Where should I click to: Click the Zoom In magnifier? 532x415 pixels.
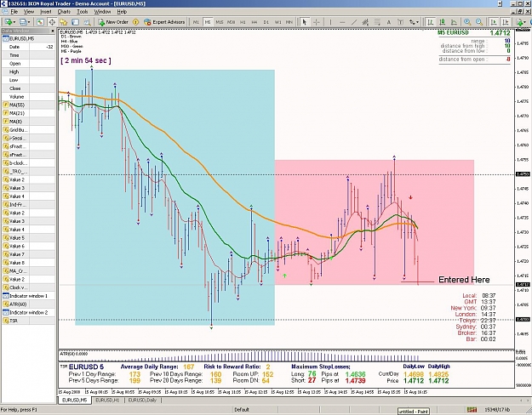[x=467, y=22]
